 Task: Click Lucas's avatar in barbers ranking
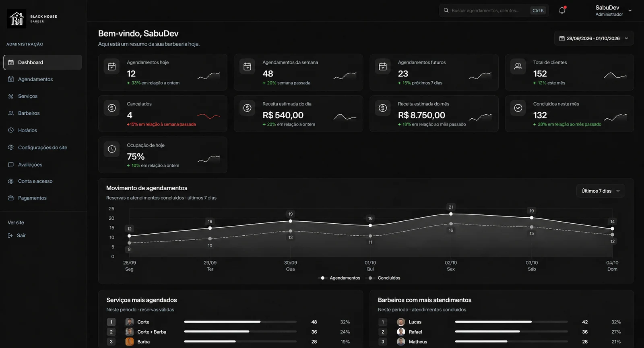point(401,322)
